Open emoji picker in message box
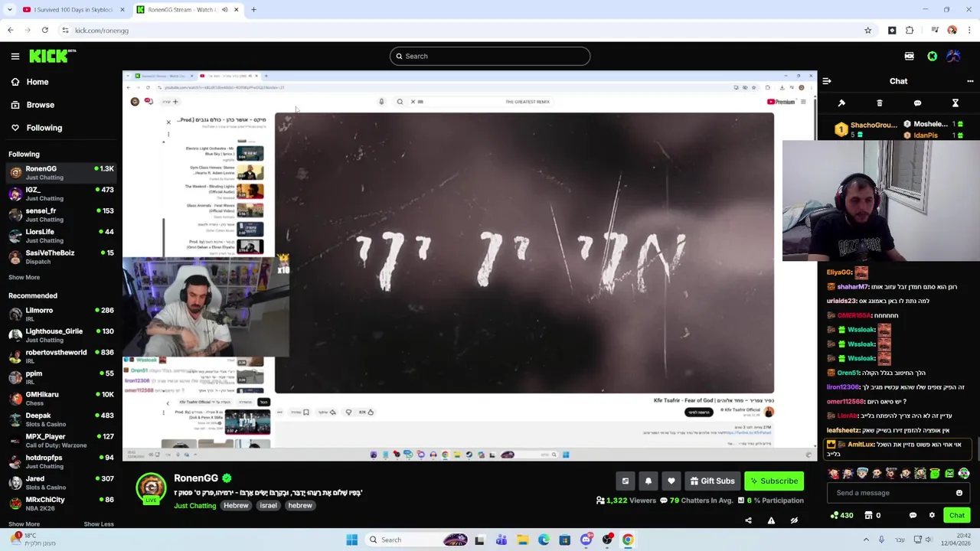Screen dimensions: 980x551 click(x=959, y=493)
